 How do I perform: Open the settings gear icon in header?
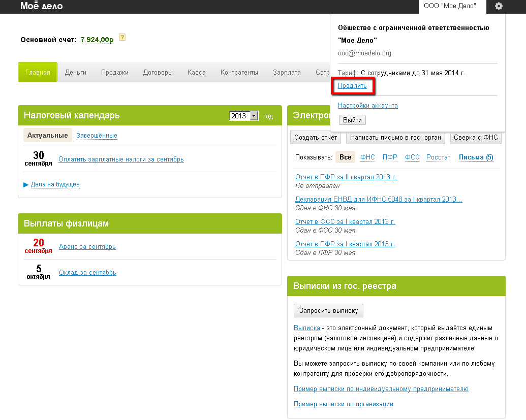tap(499, 6)
